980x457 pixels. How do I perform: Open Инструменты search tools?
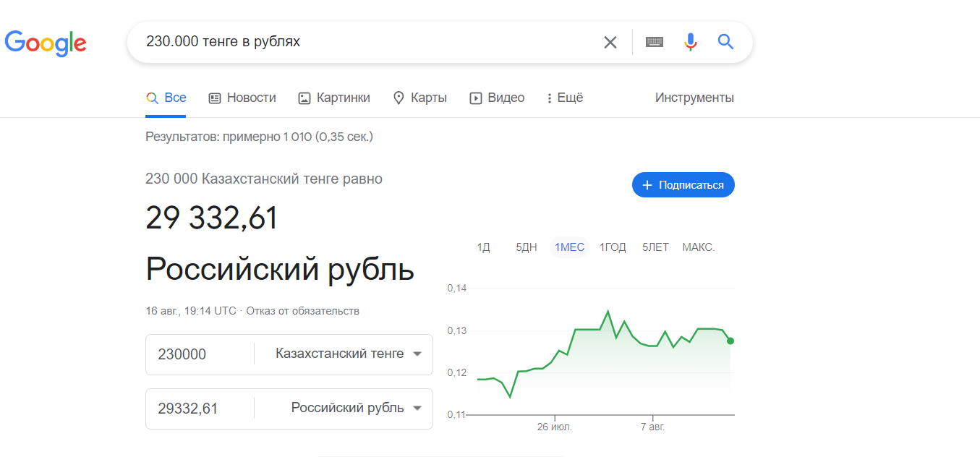click(x=694, y=98)
